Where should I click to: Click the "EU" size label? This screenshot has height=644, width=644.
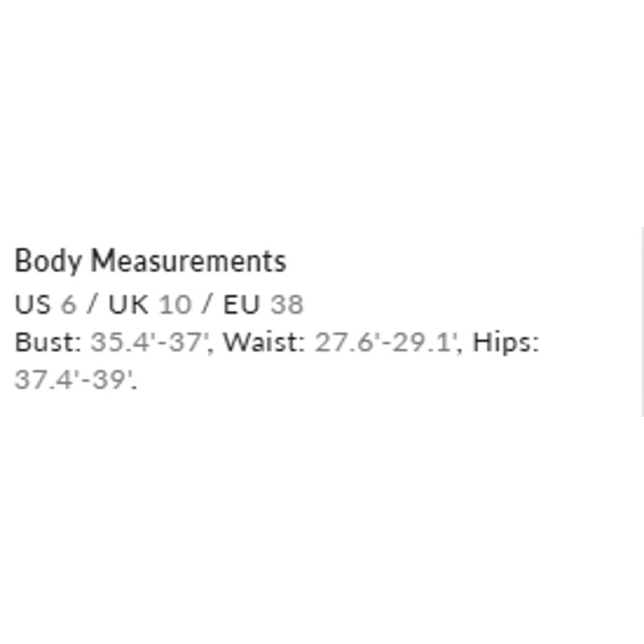(x=242, y=304)
